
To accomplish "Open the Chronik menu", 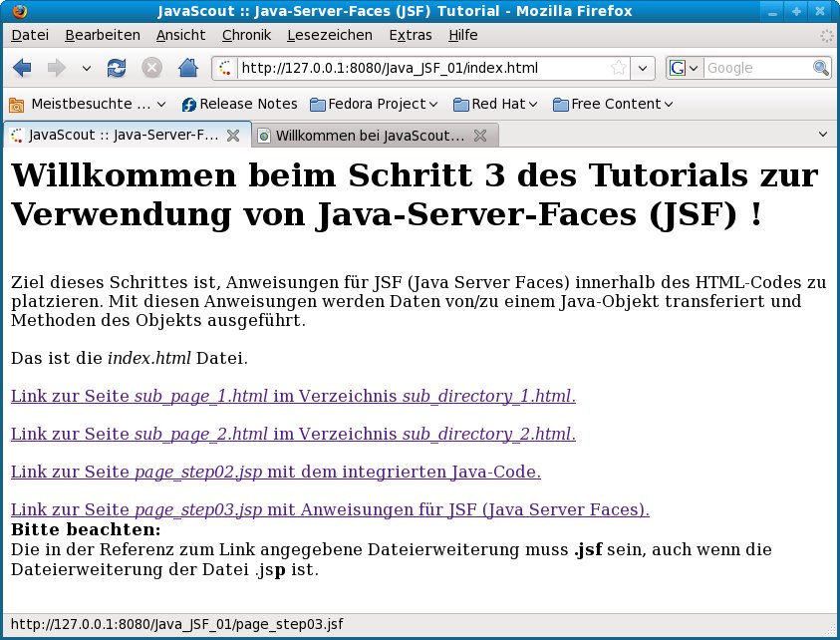I will tap(246, 35).
